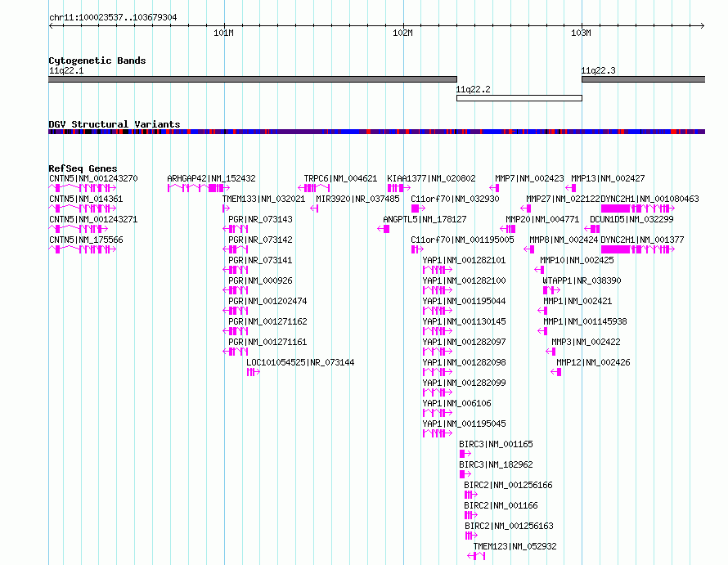728x565 pixels.
Task: Click the KIAA1377|NM_020802 gene label
Action: point(431,178)
